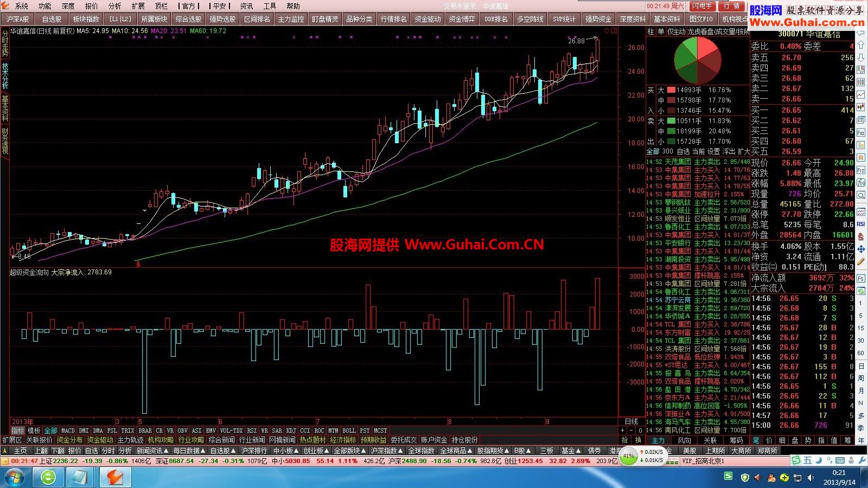Screen dimensions: 868x488
Task: Toggle the 仅主动 active-only option
Action: 676,32
